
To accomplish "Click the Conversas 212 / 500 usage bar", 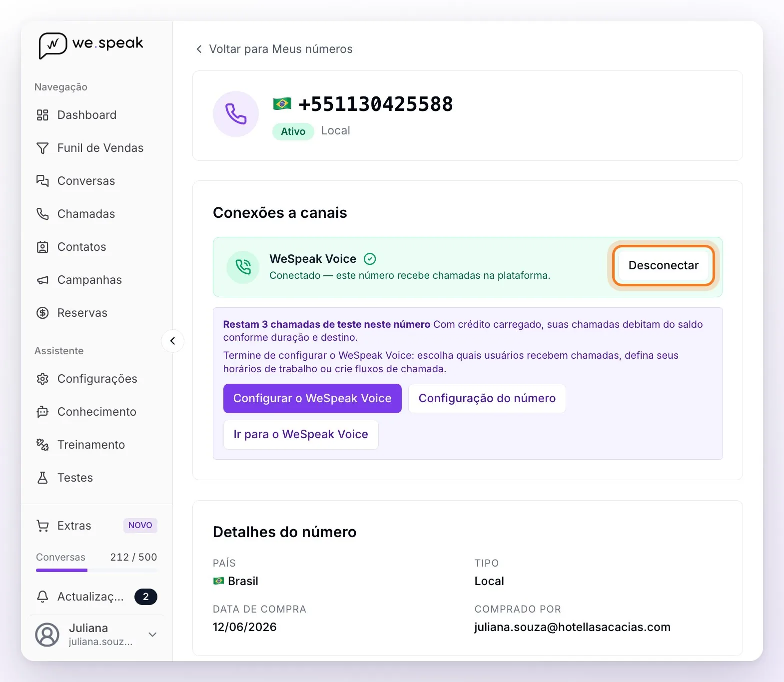I will coord(96,570).
